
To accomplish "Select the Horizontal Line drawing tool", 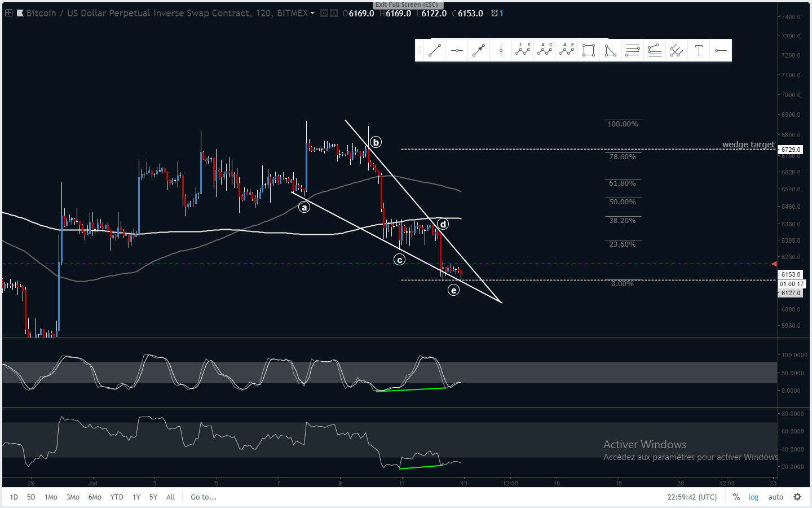I will pyautogui.click(x=457, y=51).
